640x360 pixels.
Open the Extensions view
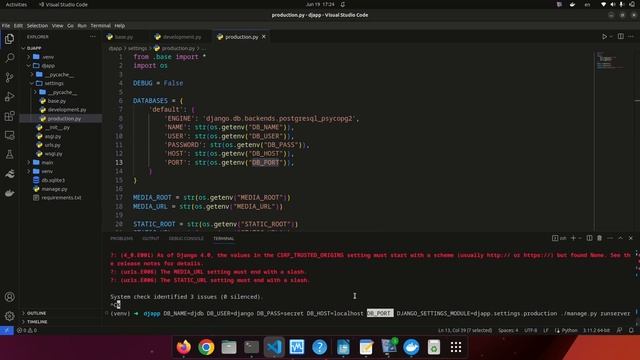pyautogui.click(x=9, y=116)
